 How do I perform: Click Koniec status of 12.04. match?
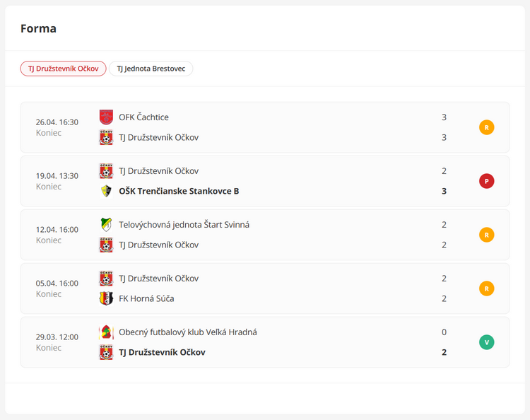point(49,240)
